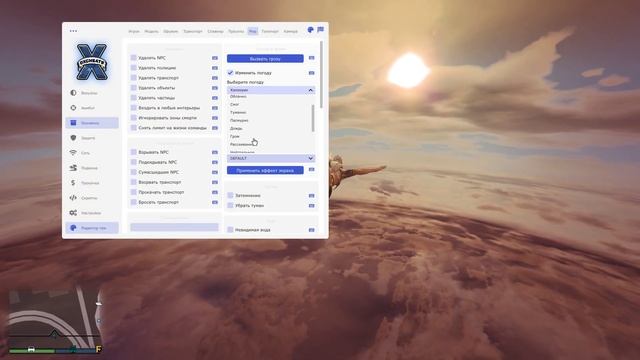The width and height of the screenshot is (640, 360).
Task: Uncheck the Изменить погоду checkbox
Action: point(230,73)
